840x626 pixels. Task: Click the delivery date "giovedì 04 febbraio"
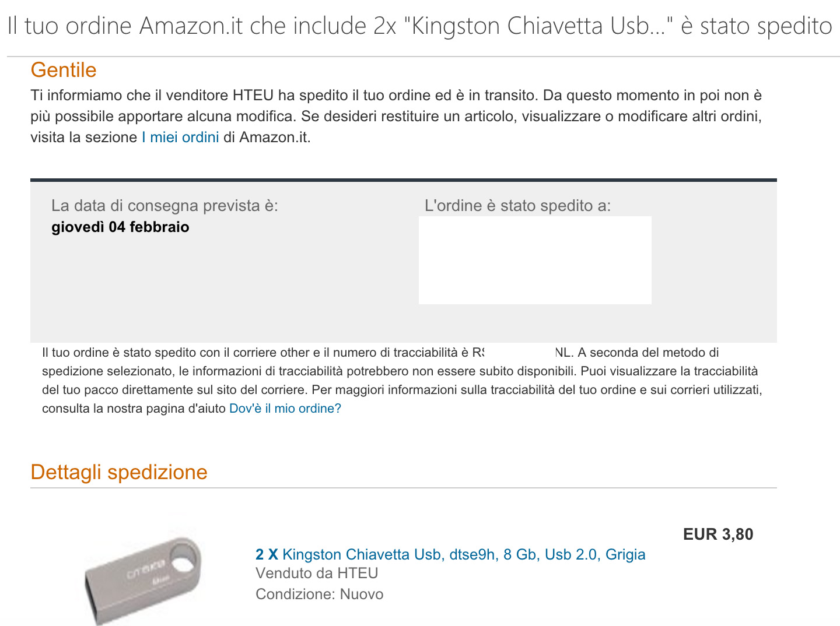[x=120, y=227]
